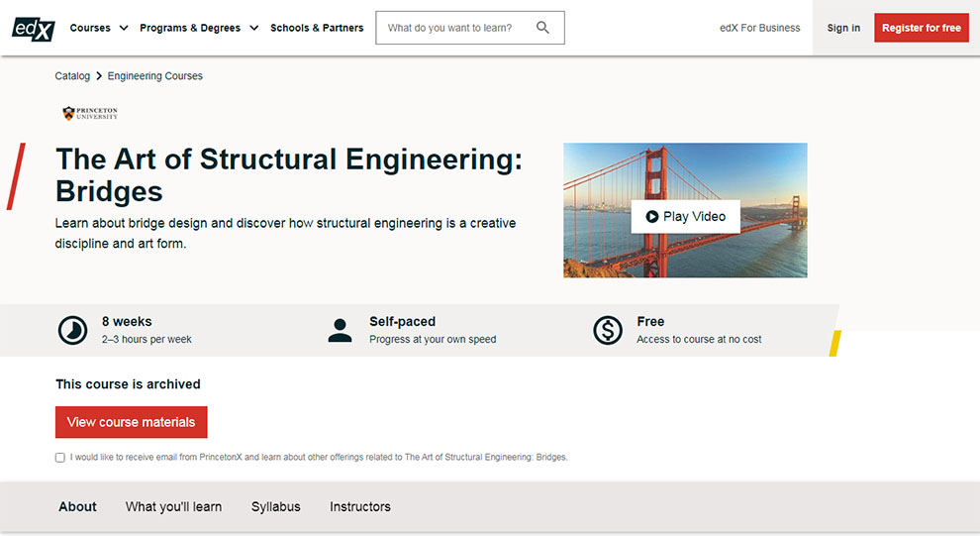980x536 pixels.
Task: Click the course description paragraph
Action: pos(286,233)
